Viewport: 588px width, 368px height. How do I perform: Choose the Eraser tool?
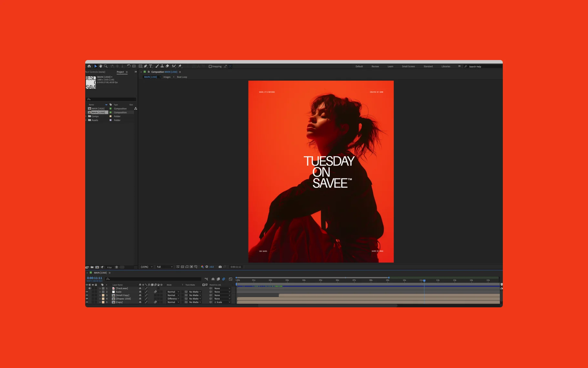tap(167, 66)
